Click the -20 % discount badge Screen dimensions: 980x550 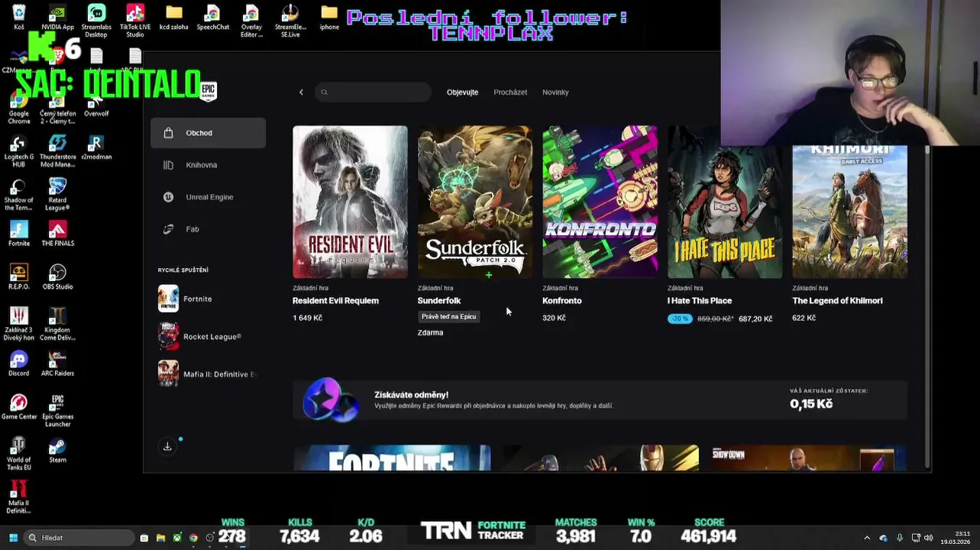tap(680, 319)
